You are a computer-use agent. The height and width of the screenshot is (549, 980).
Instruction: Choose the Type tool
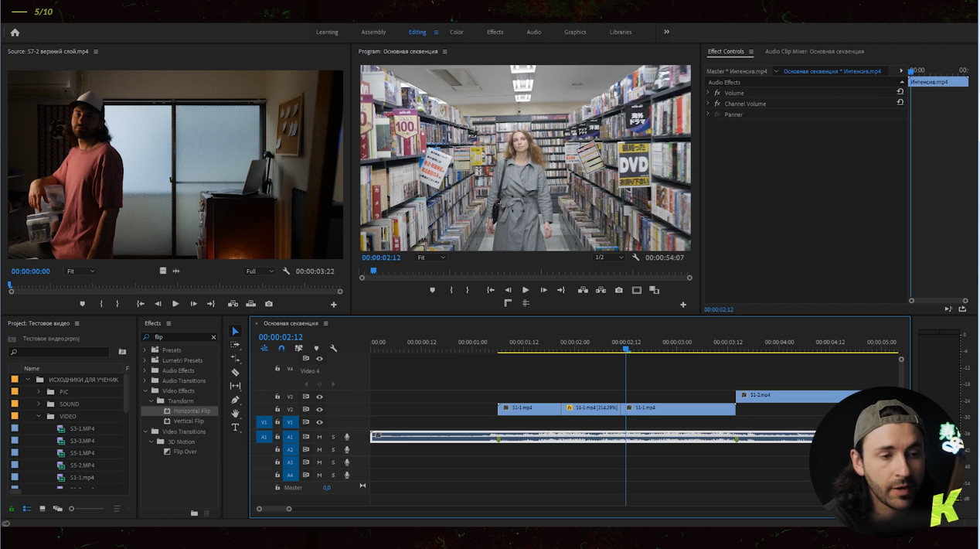236,428
